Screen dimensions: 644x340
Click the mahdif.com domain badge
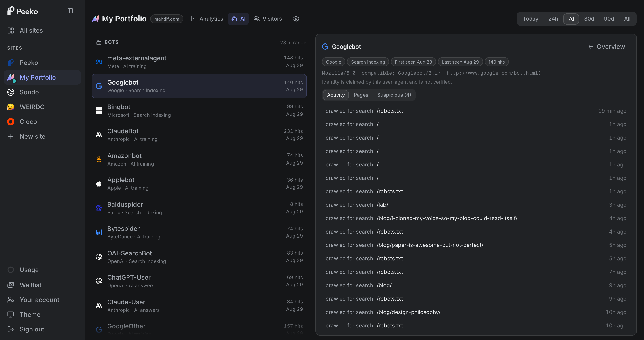167,19
